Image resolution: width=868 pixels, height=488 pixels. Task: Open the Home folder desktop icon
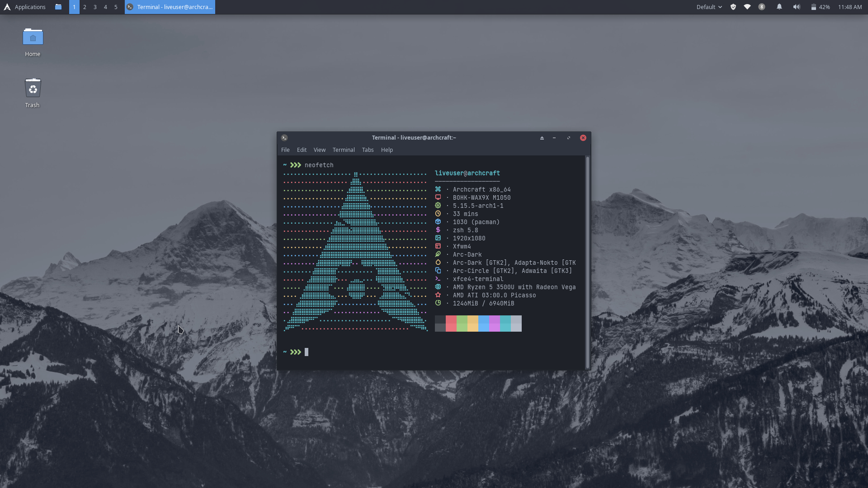(x=33, y=38)
